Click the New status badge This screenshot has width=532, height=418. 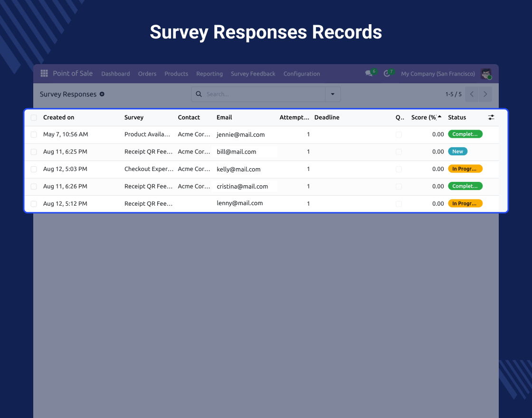(458, 152)
